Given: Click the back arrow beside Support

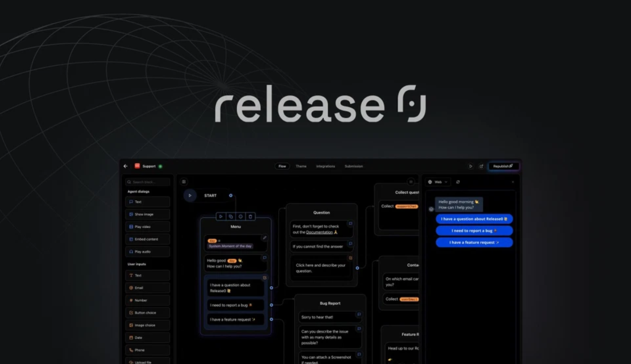Looking at the screenshot, I should [x=125, y=166].
